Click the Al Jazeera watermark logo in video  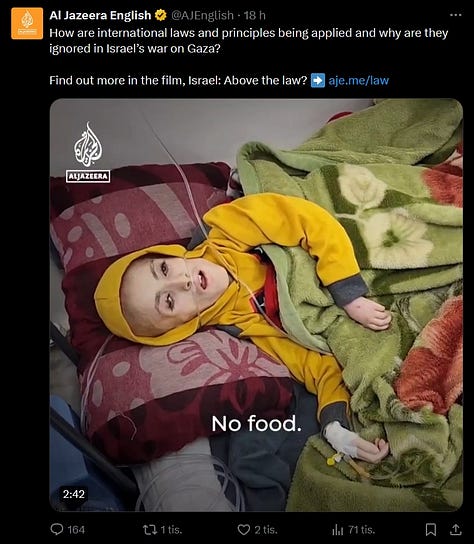[x=88, y=152]
